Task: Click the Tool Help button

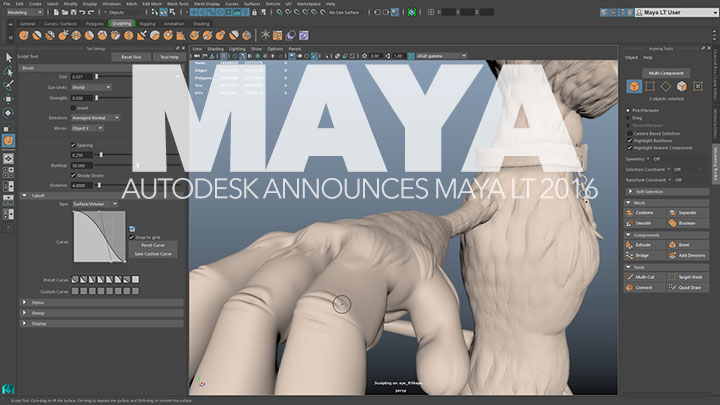Action: [169, 57]
